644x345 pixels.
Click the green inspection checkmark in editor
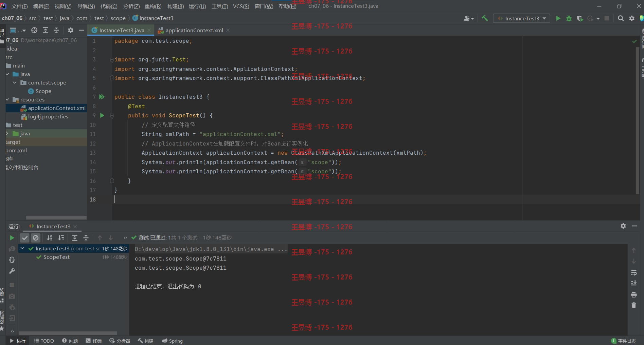(x=634, y=41)
